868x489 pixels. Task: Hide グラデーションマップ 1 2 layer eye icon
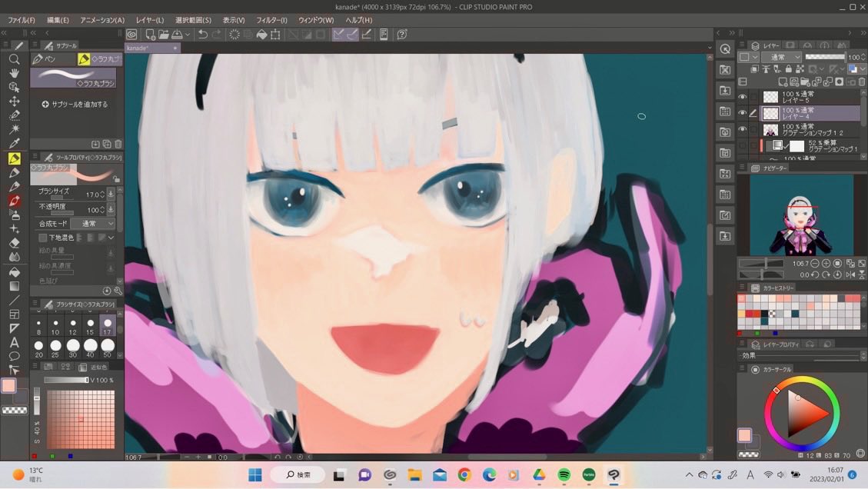click(743, 130)
